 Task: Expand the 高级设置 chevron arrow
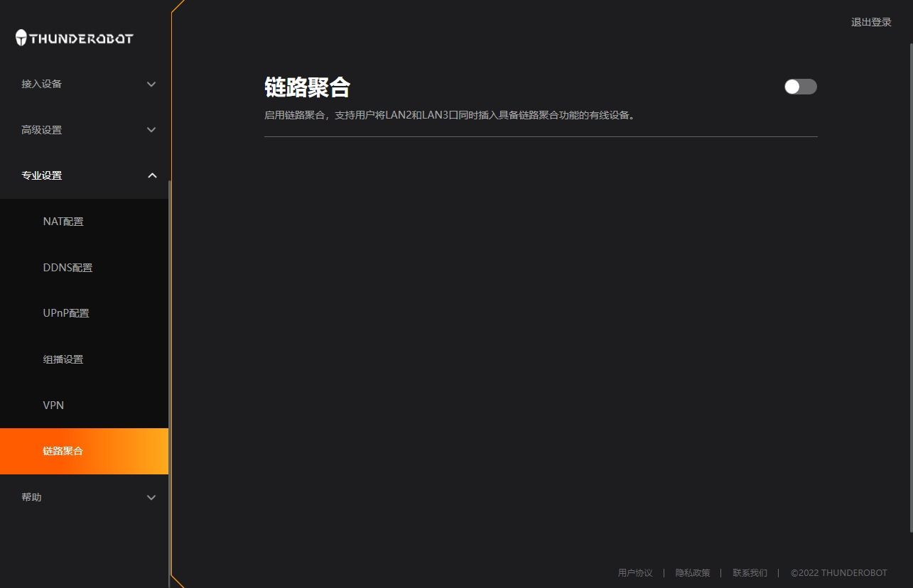click(x=151, y=130)
